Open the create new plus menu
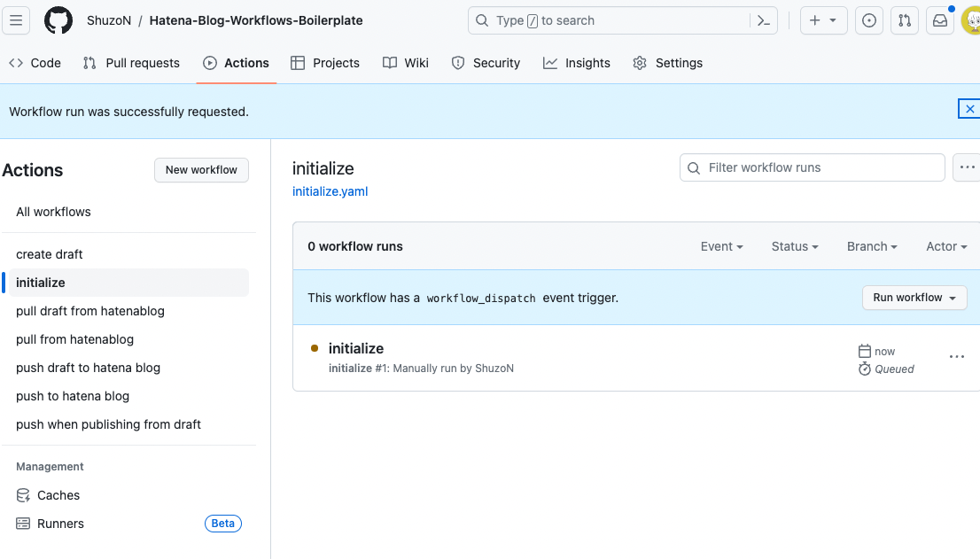This screenshot has width=980, height=559. click(824, 20)
